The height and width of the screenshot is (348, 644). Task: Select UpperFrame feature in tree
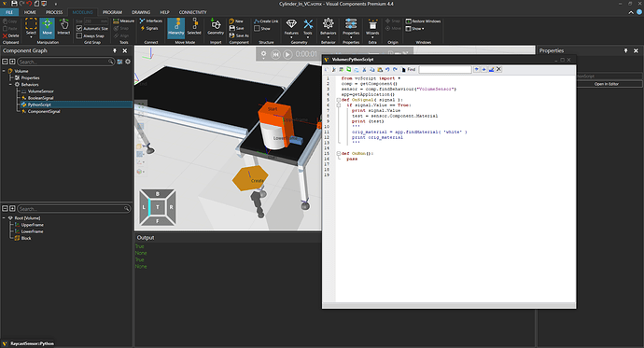32,225
